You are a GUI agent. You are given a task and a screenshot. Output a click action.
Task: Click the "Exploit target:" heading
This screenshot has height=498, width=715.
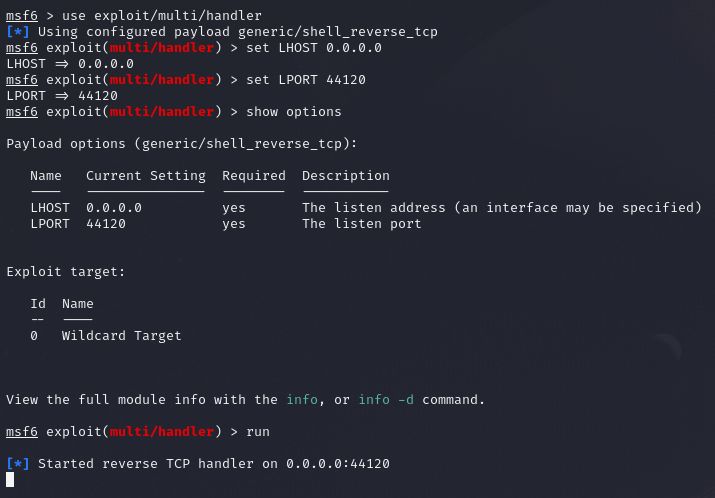(66, 272)
